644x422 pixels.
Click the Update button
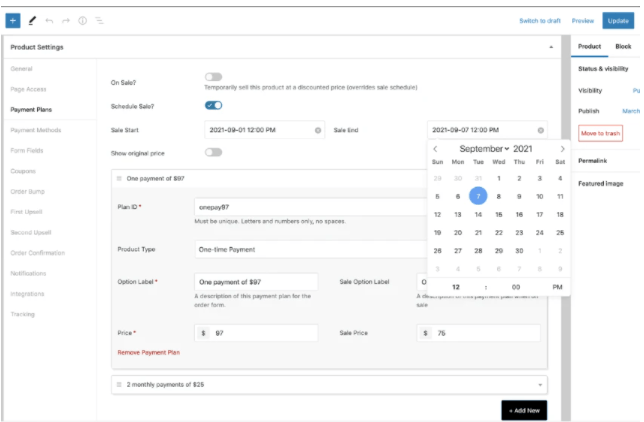point(617,20)
